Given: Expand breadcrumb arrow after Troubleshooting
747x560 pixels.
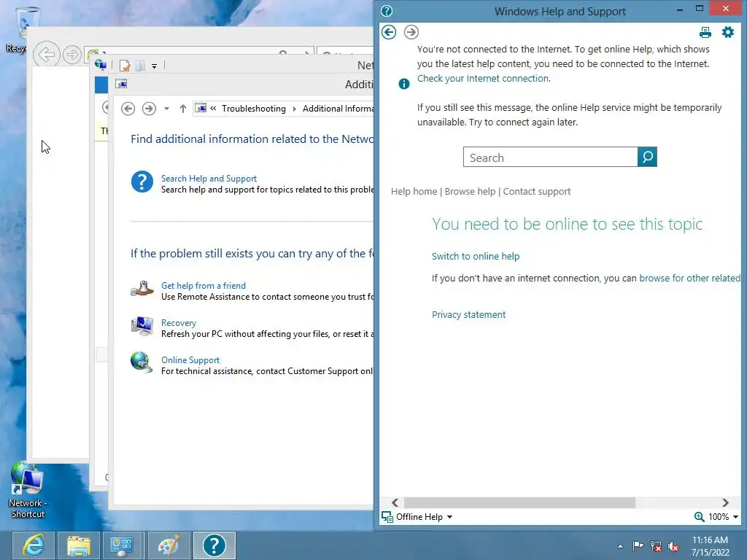Looking at the screenshot, I should 295,109.
